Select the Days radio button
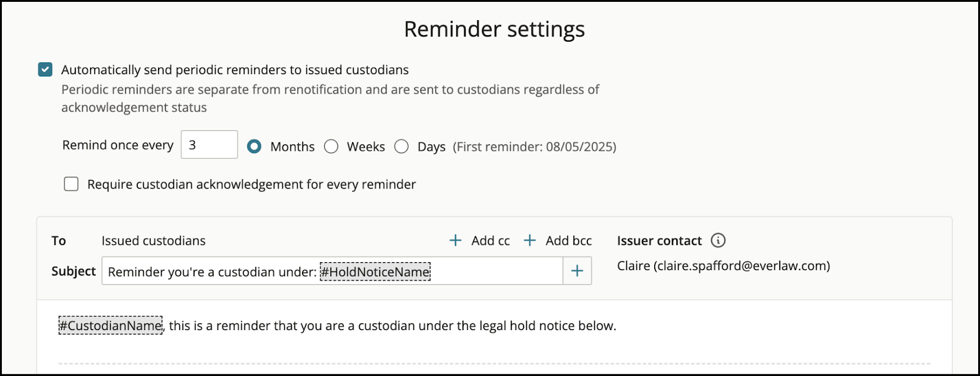This screenshot has height=376, width=980. [402, 146]
